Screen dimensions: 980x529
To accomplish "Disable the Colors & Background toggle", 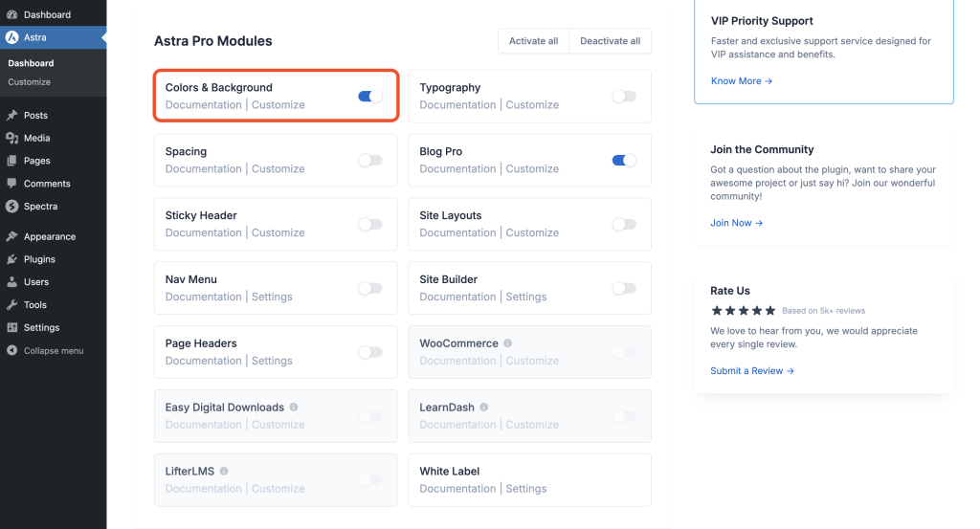I will pyautogui.click(x=370, y=97).
